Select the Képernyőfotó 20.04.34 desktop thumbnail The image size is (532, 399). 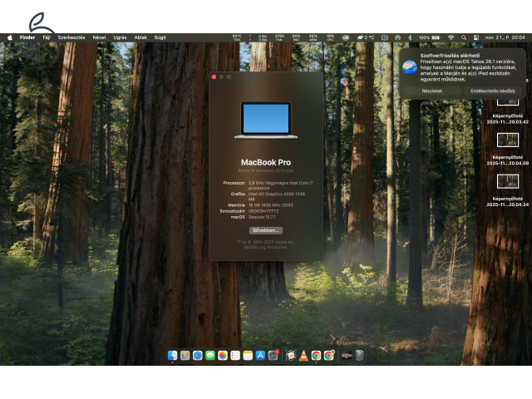508,181
